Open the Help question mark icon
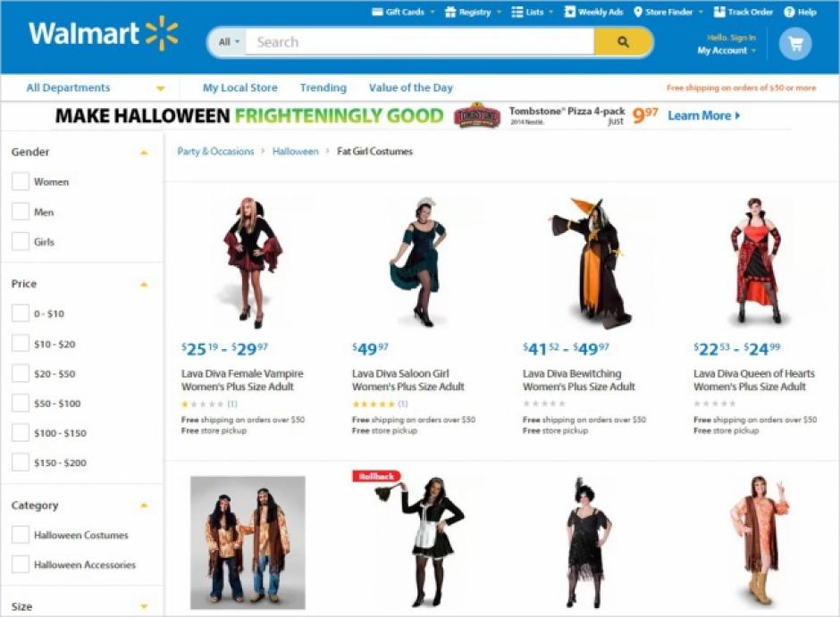Screen dimensions: 840x617 pyautogui.click(x=789, y=12)
